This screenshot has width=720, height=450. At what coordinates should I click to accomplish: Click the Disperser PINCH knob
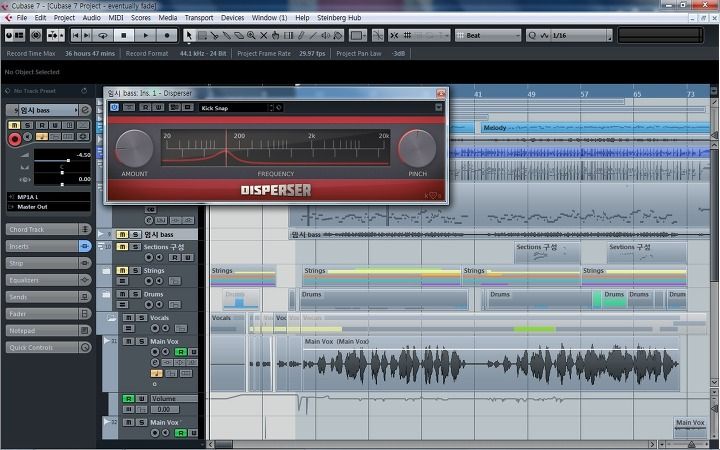[417, 148]
